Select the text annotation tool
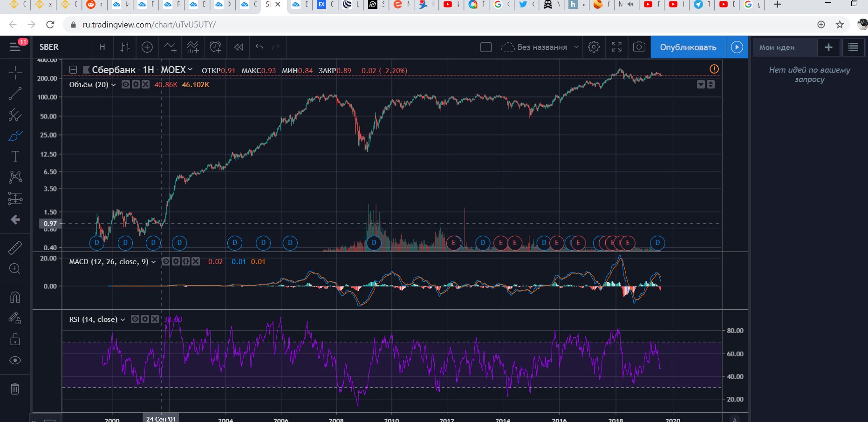This screenshot has height=422, width=868. [15, 156]
